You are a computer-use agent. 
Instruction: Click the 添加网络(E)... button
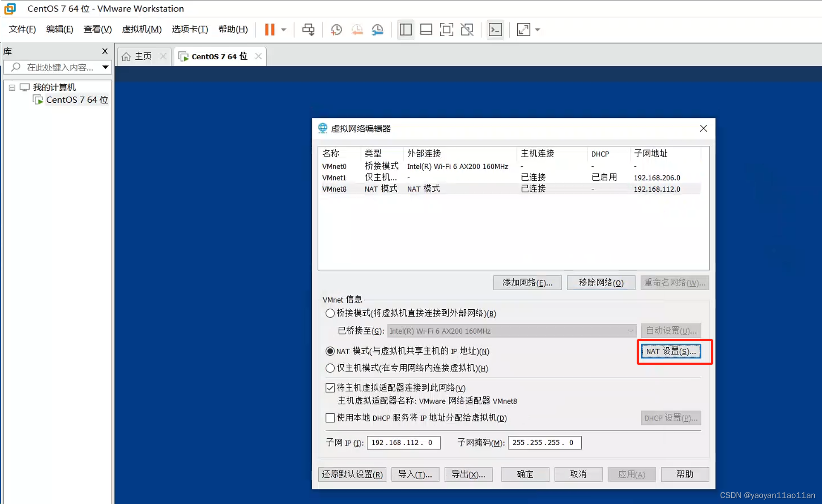[527, 283]
